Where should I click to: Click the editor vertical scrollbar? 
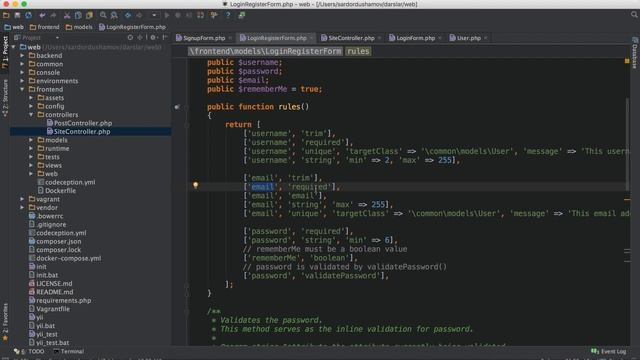(627, 143)
